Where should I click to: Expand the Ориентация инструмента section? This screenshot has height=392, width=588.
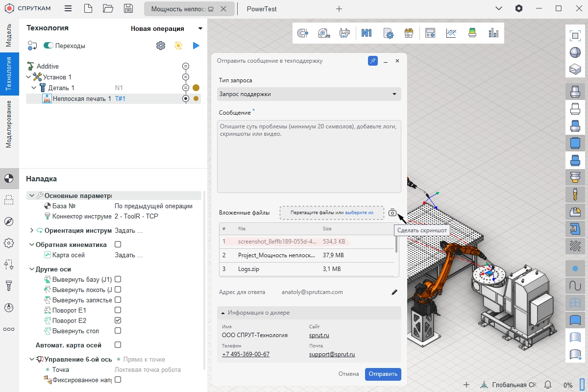[32, 230]
